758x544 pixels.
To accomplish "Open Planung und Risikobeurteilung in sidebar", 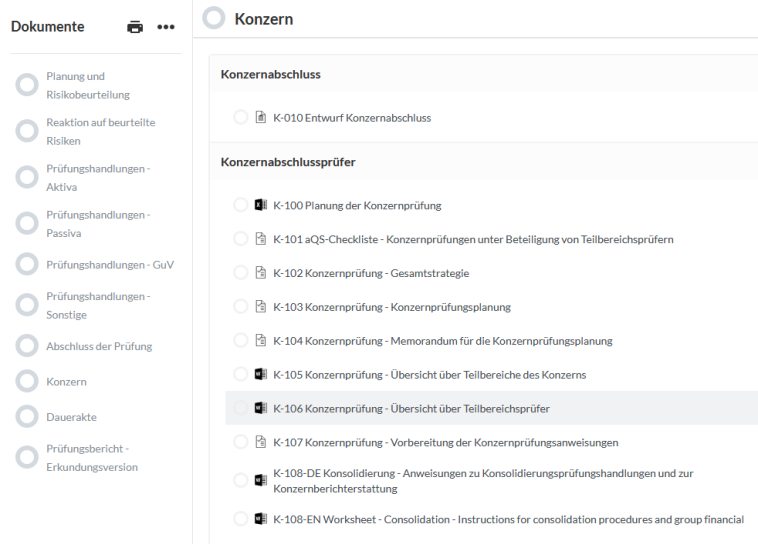I will click(x=88, y=85).
